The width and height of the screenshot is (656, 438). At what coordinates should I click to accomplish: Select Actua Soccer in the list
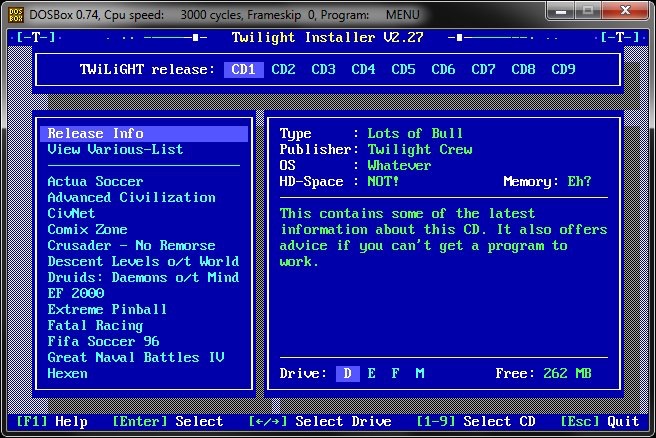(x=95, y=182)
